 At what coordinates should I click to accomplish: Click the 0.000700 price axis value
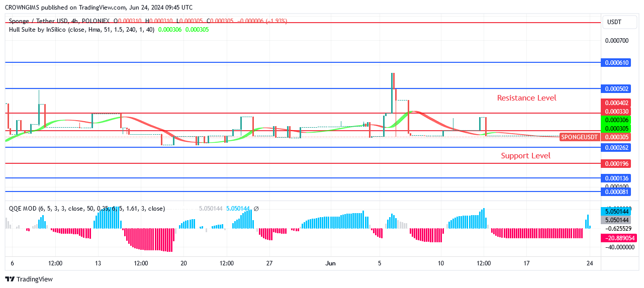pyautogui.click(x=616, y=40)
